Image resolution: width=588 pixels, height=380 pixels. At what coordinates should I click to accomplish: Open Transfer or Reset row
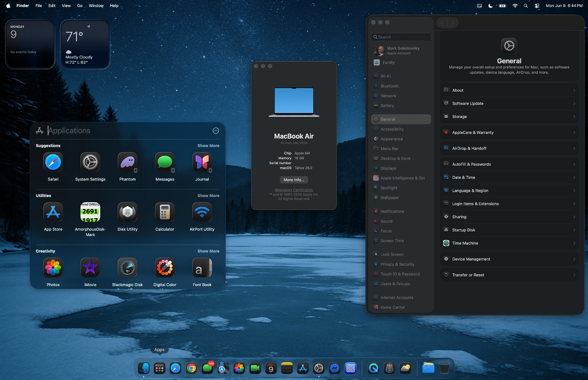[509, 275]
